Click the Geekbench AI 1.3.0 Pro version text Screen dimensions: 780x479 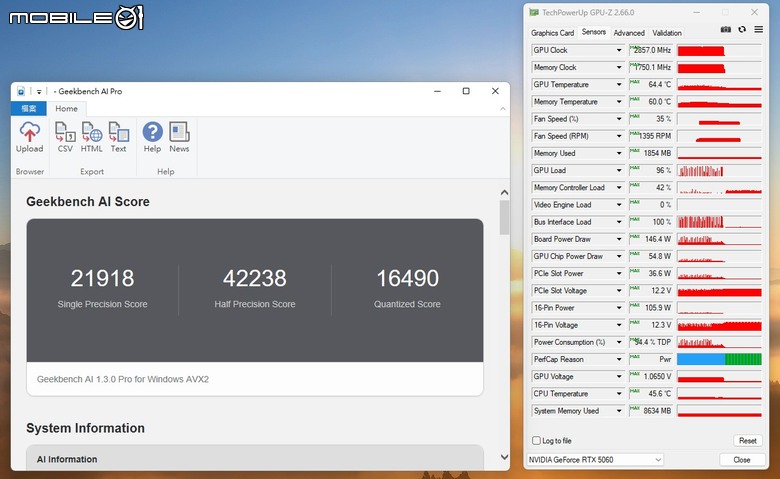point(123,379)
